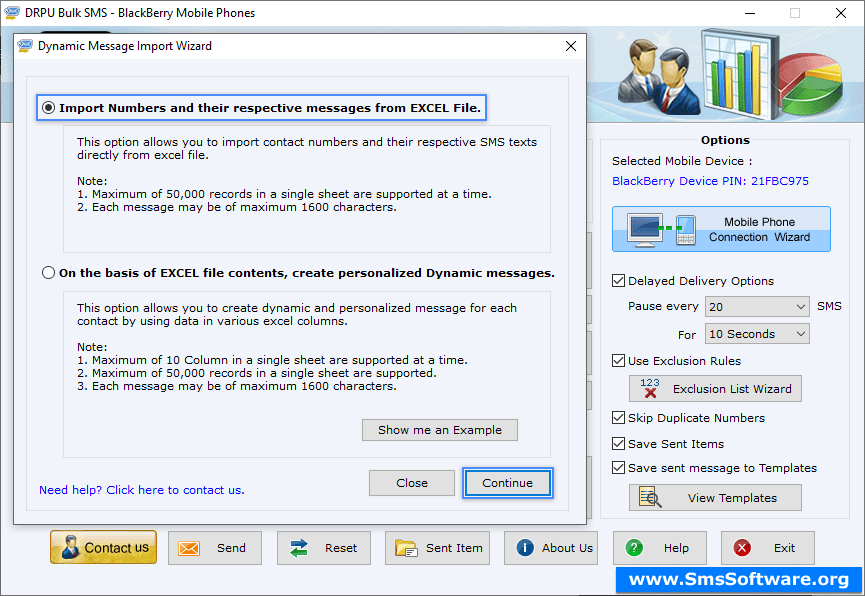865x596 pixels.
Task: Click the businessman icon on Contact us
Action: pyautogui.click(x=70, y=547)
